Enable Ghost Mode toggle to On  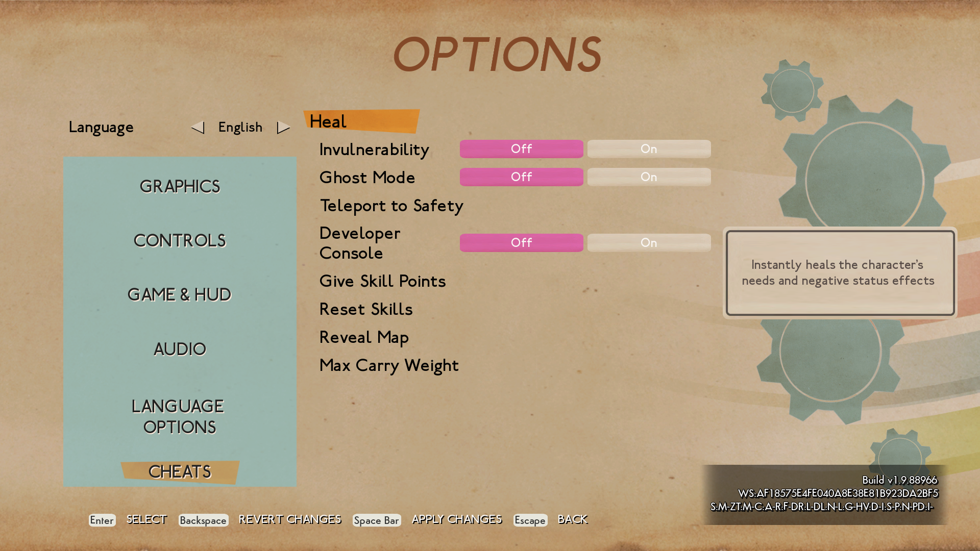(648, 177)
